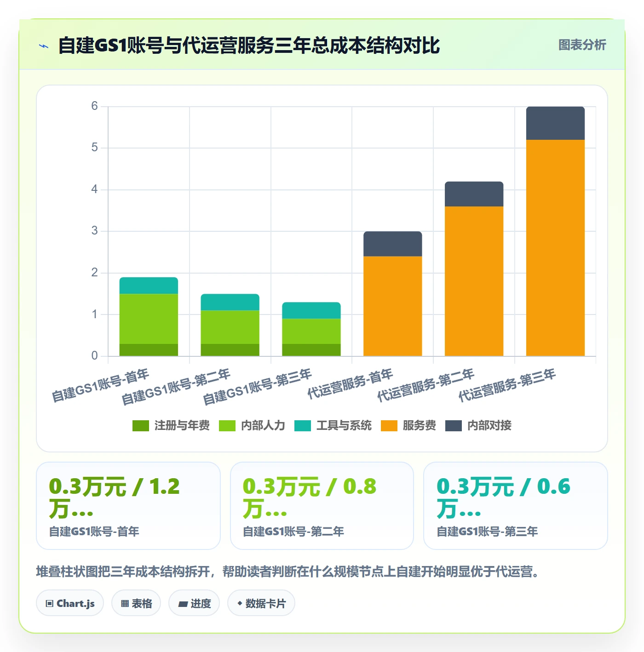Click the orange 服务费 segment of 代运营服务-第二年 bar
The width and height of the screenshot is (644, 652).
pyautogui.click(x=474, y=281)
